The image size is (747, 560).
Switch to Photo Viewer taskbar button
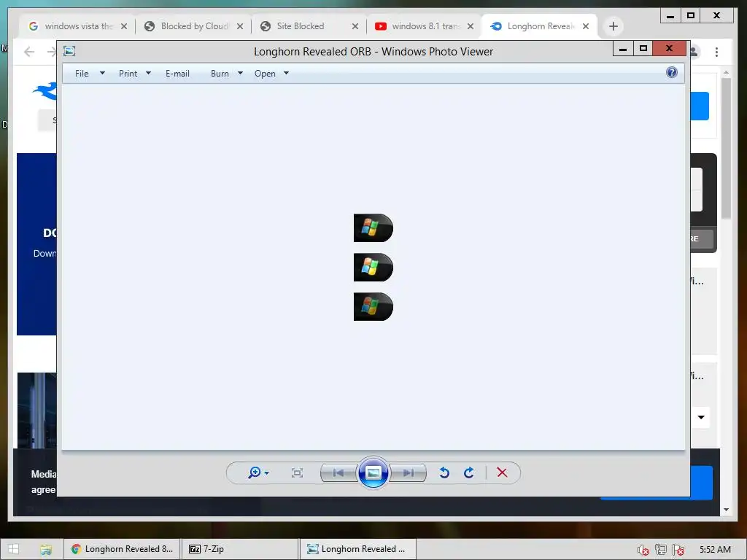click(x=358, y=549)
